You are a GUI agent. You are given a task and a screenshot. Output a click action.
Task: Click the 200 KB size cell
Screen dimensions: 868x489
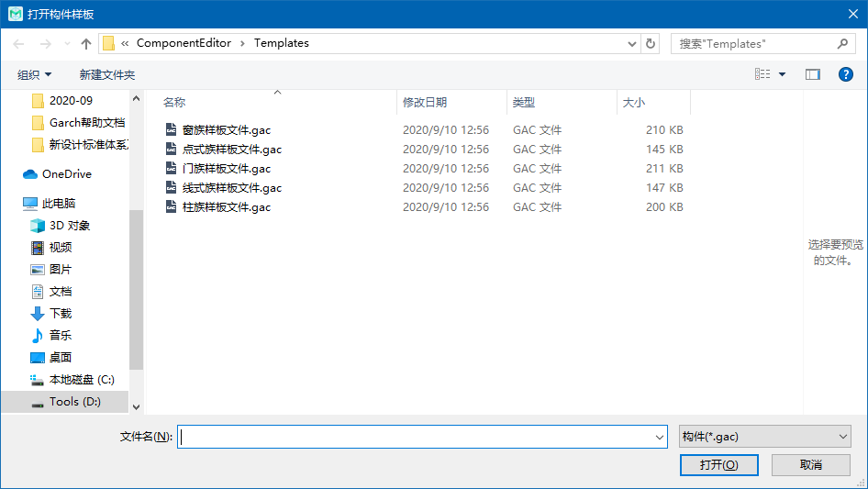click(x=664, y=207)
